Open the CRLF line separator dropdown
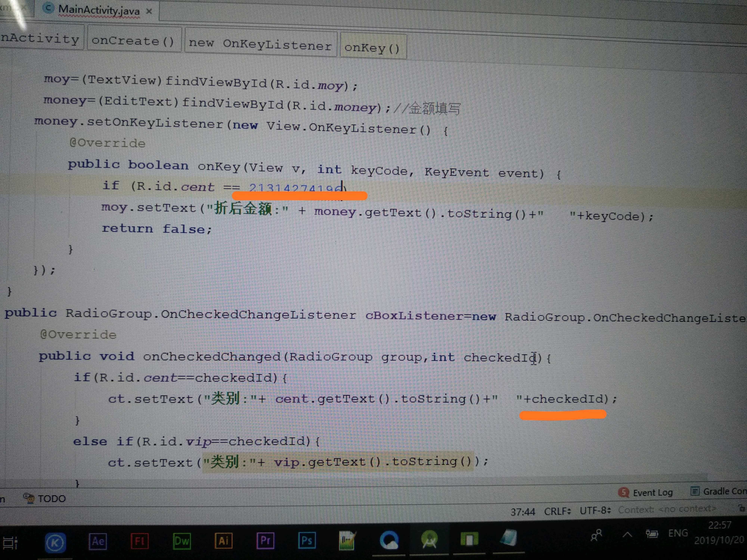747x560 pixels. tap(558, 511)
